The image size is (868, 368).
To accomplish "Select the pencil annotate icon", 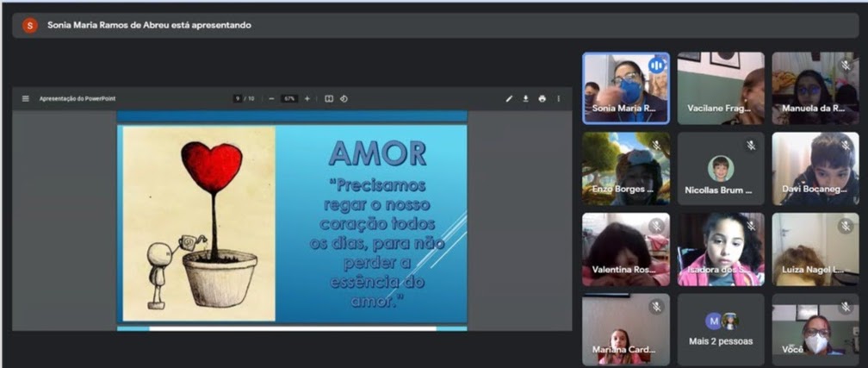I will coord(509,98).
